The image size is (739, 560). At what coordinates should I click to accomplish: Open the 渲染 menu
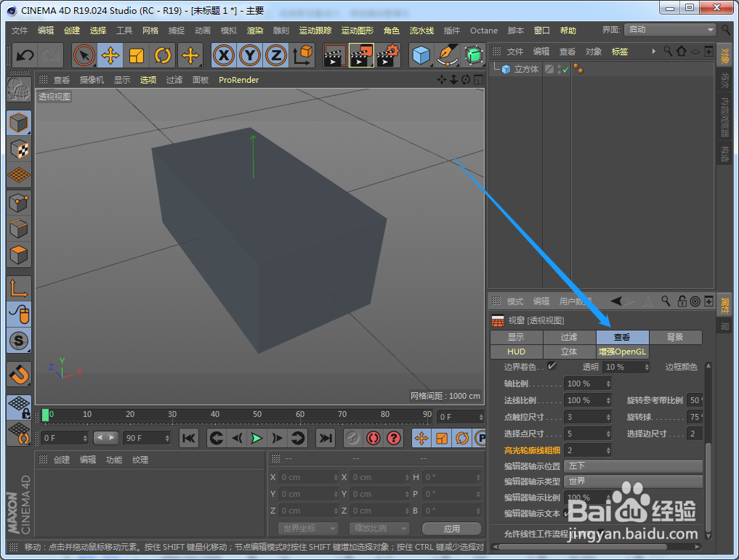pos(255,31)
